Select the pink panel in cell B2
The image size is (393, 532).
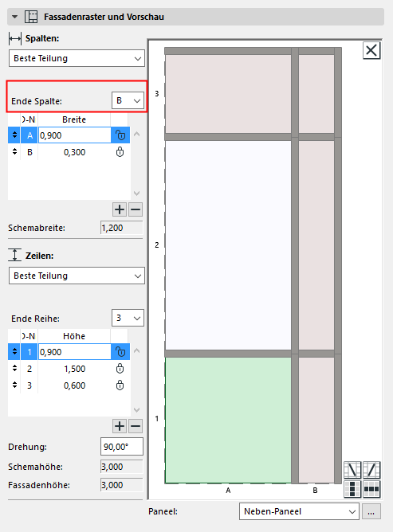[x=316, y=245]
